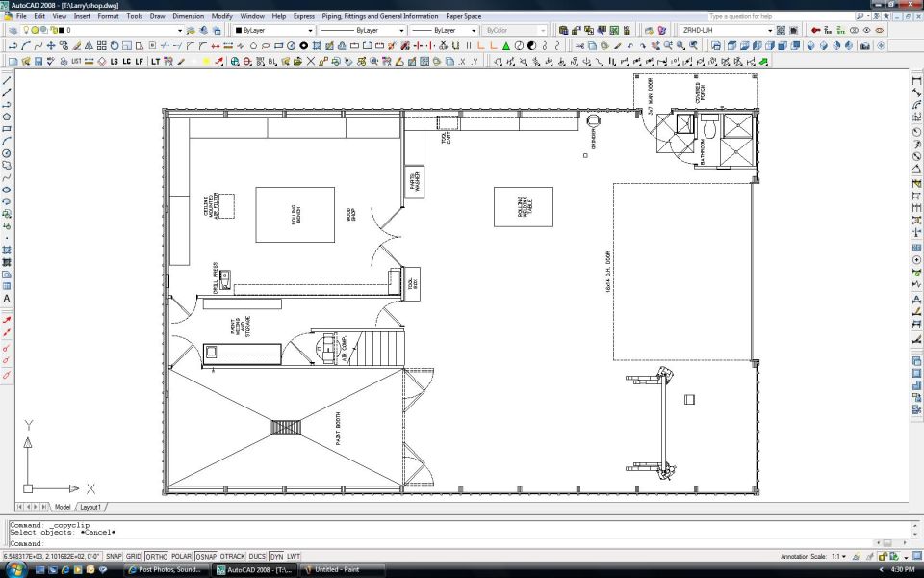The image size is (924, 578).
Task: Open the Paper Space menu
Action: tap(464, 16)
